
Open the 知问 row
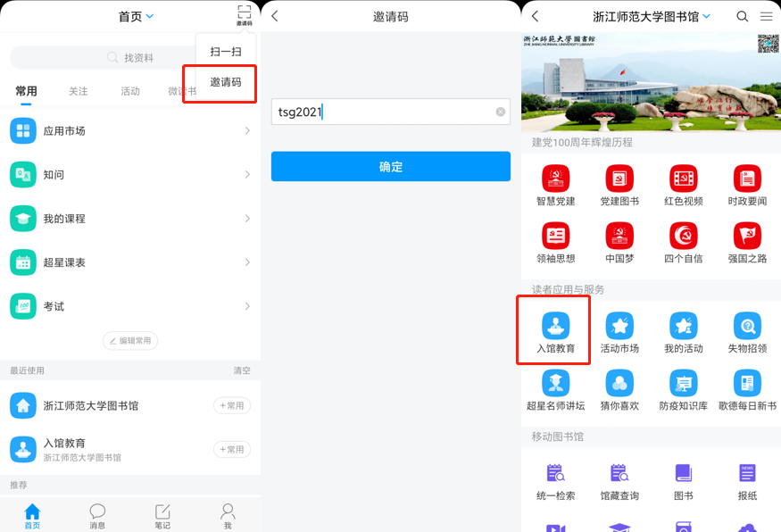[130, 174]
